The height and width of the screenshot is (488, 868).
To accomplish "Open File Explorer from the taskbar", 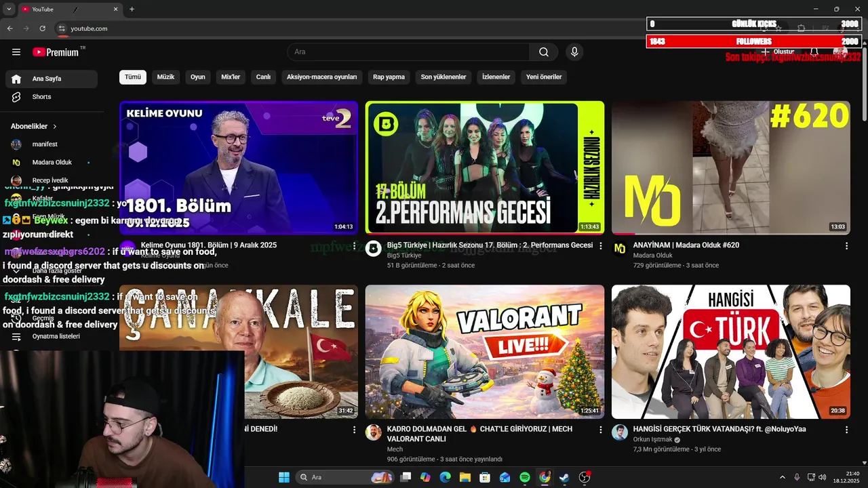I will 465,477.
